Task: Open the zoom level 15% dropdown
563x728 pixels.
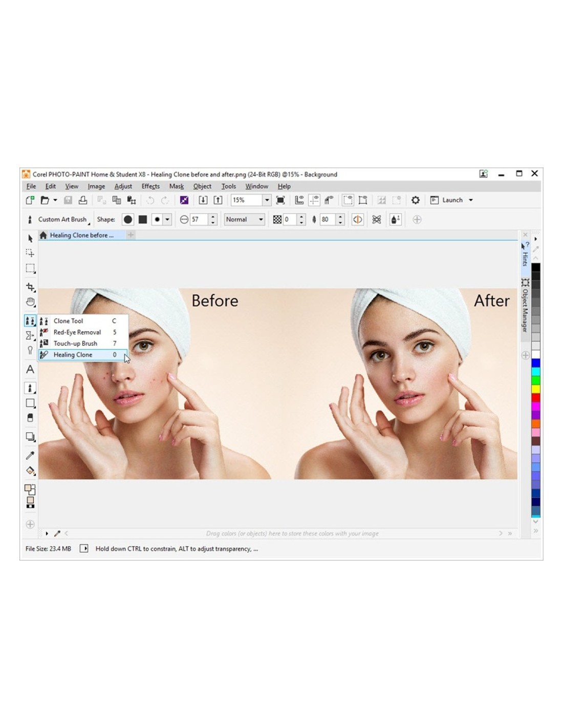Action: (x=267, y=200)
